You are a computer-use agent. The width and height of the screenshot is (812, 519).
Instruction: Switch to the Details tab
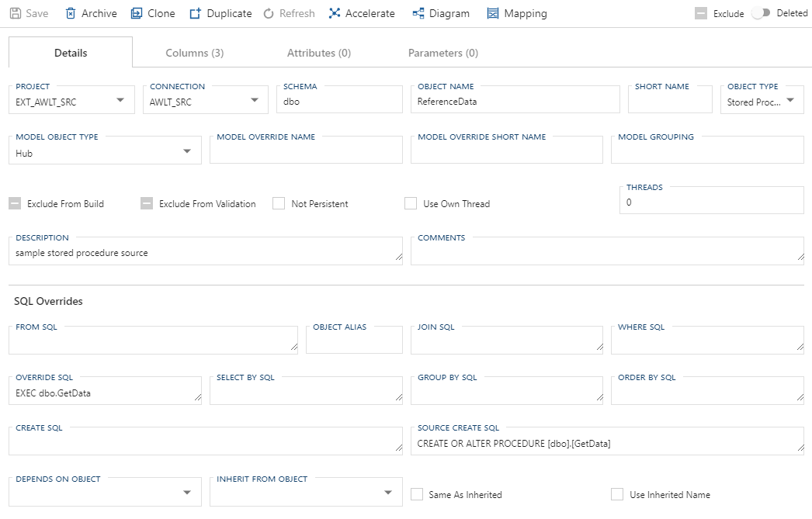(71, 52)
